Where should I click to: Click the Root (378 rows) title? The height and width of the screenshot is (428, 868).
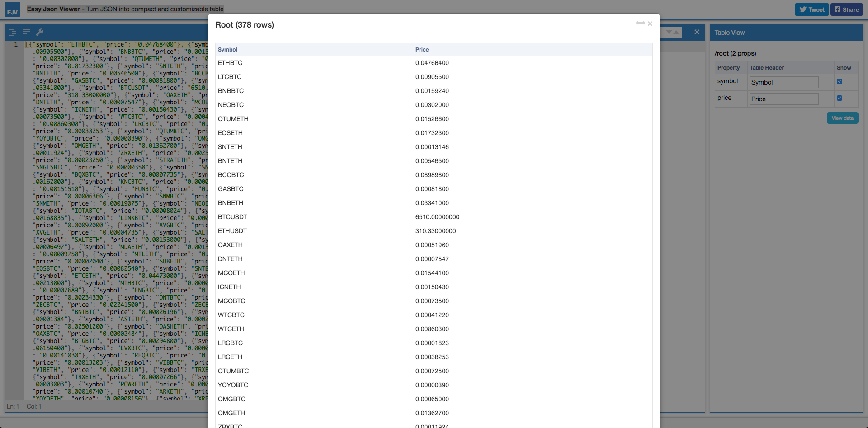[245, 25]
